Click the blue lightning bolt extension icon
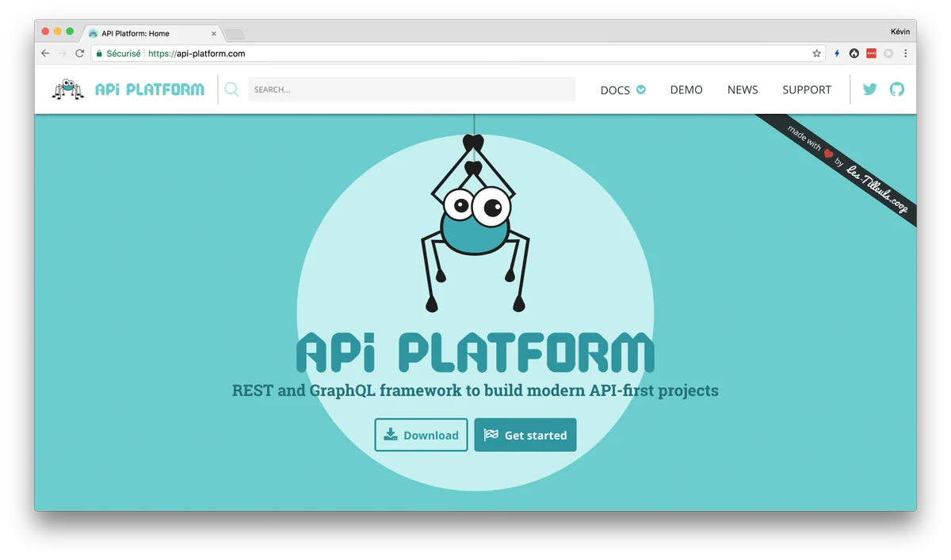Screen dimensions: 951x560 point(837,53)
